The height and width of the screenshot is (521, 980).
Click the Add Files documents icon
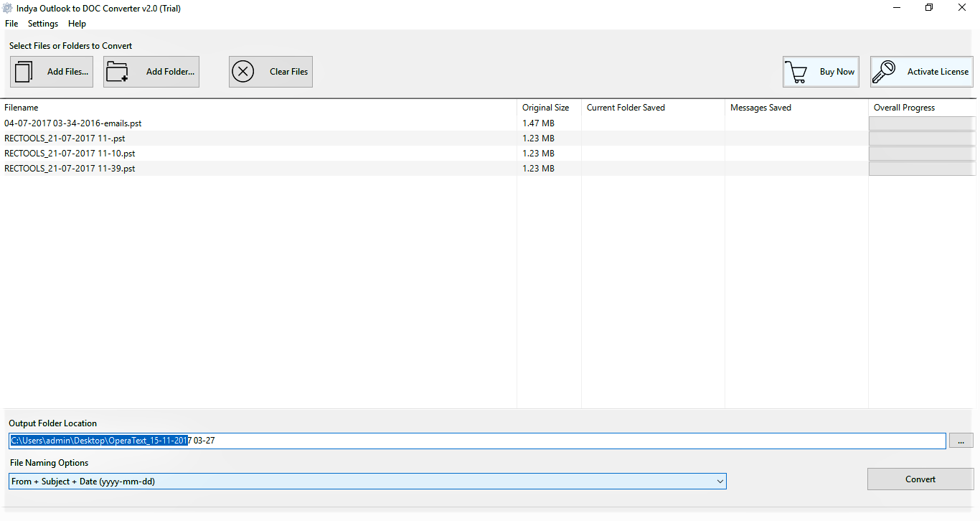point(24,72)
